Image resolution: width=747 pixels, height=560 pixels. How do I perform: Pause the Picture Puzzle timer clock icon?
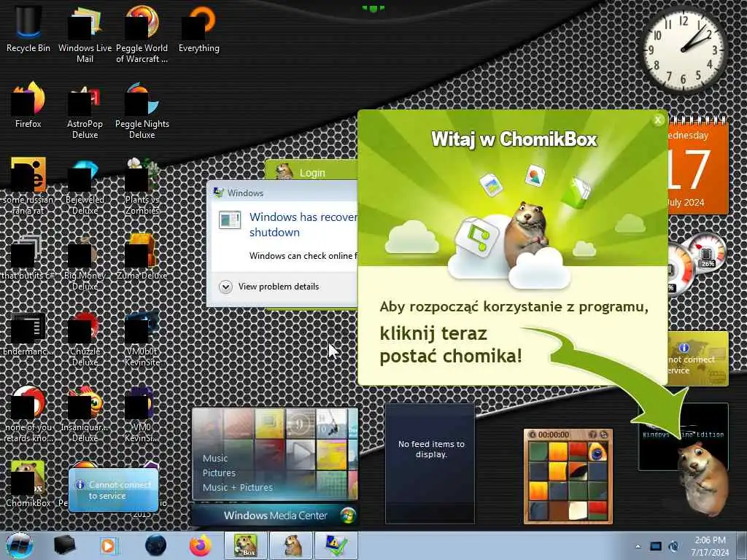tap(533, 435)
